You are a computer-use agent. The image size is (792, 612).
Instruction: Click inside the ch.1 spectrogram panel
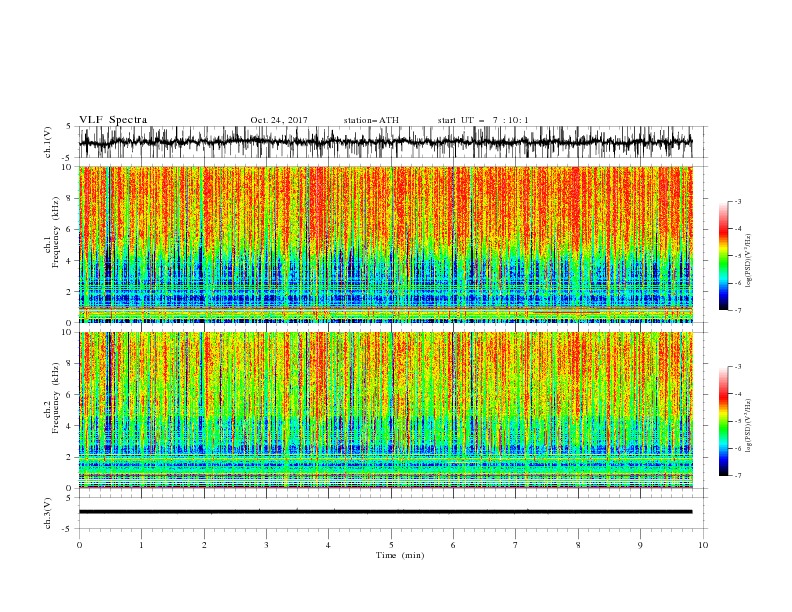385,244
